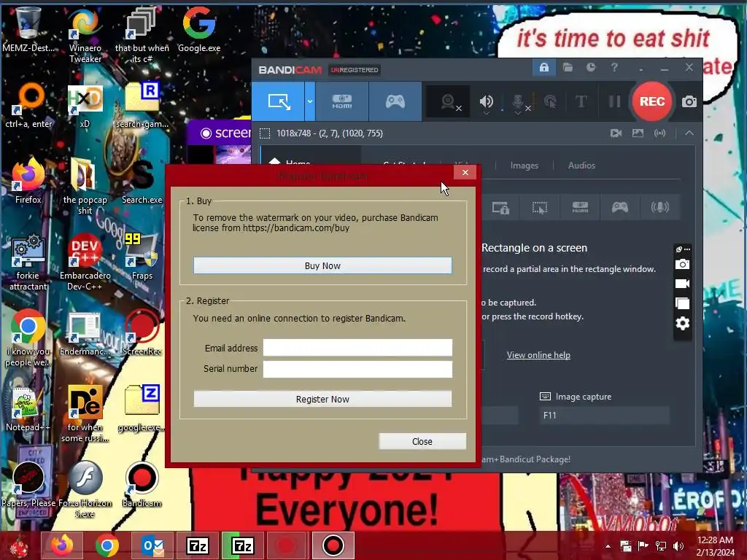The image size is (747, 560).
Task: Select gamepad mode icon in Home panel
Action: pyautogui.click(x=620, y=208)
